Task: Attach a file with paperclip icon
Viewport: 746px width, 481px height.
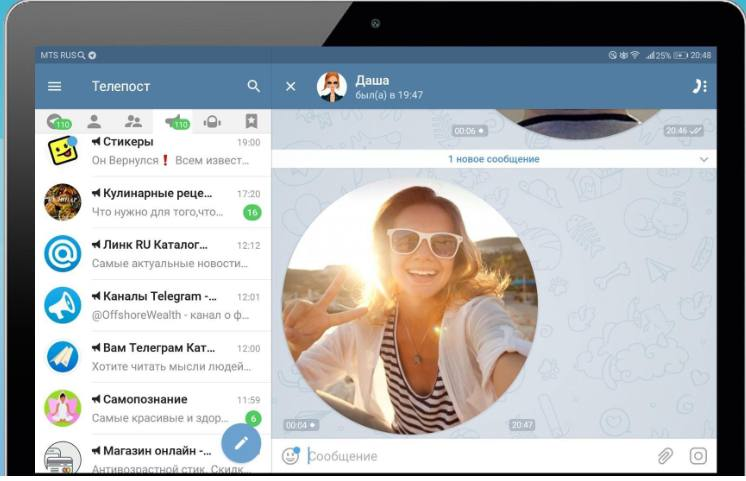Action: pos(665,456)
